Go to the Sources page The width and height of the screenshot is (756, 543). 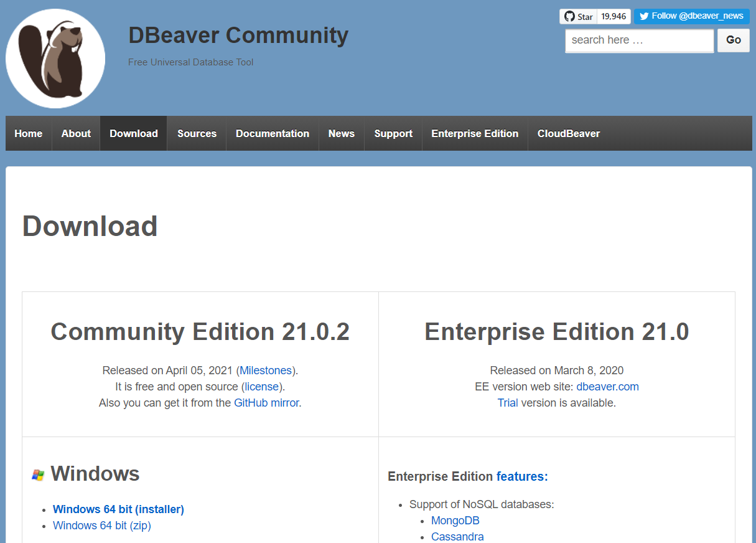pyautogui.click(x=197, y=133)
